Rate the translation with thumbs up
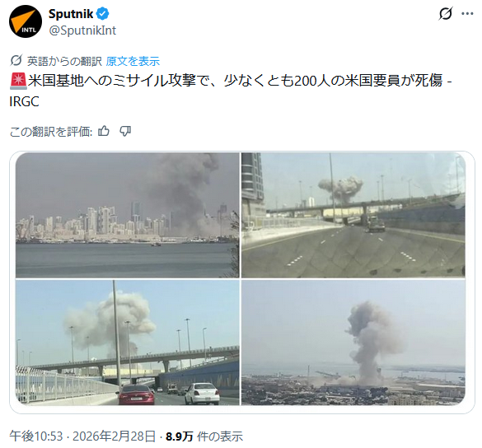 click(x=104, y=131)
